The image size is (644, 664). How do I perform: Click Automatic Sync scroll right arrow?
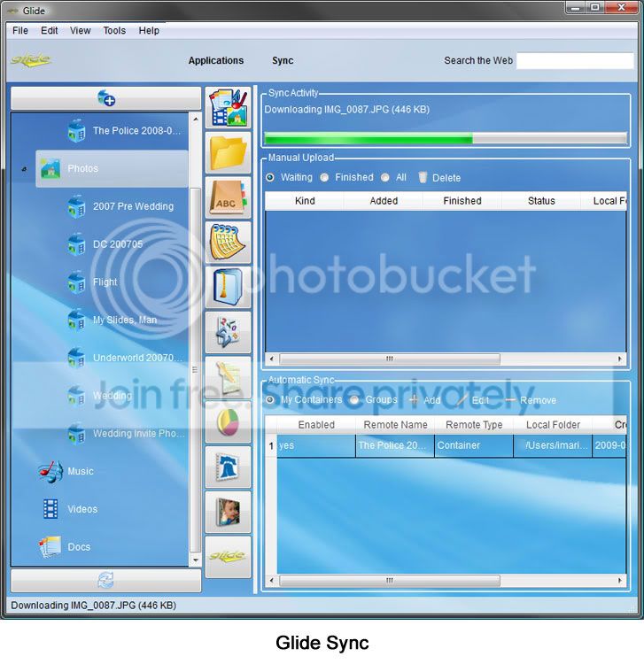pos(619,580)
